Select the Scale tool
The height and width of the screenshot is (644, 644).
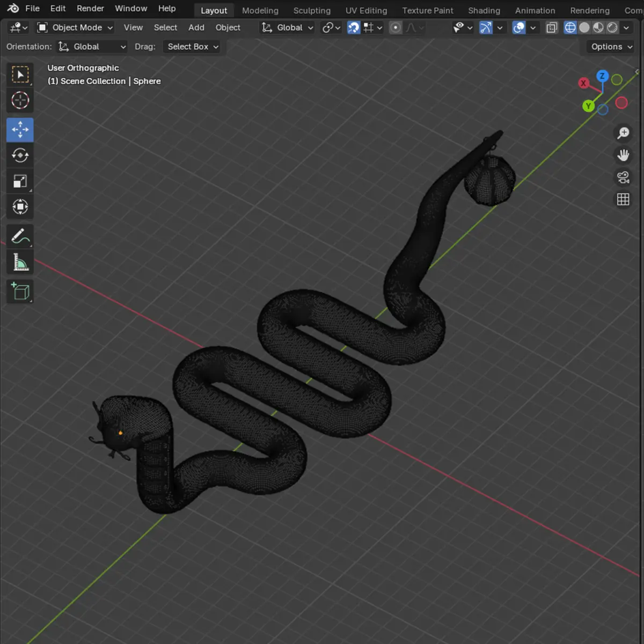tap(20, 181)
